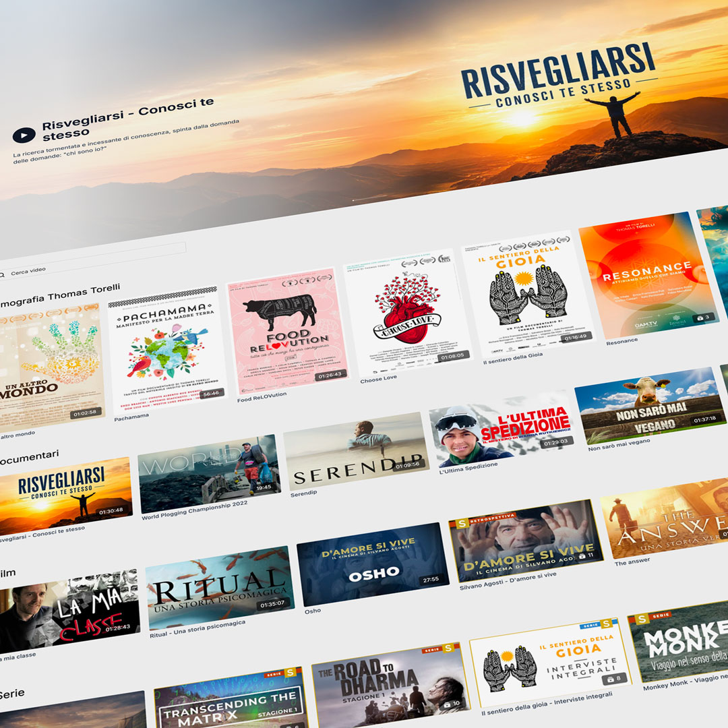
Task: Click the Pachamama title link
Action: pyautogui.click(x=131, y=417)
